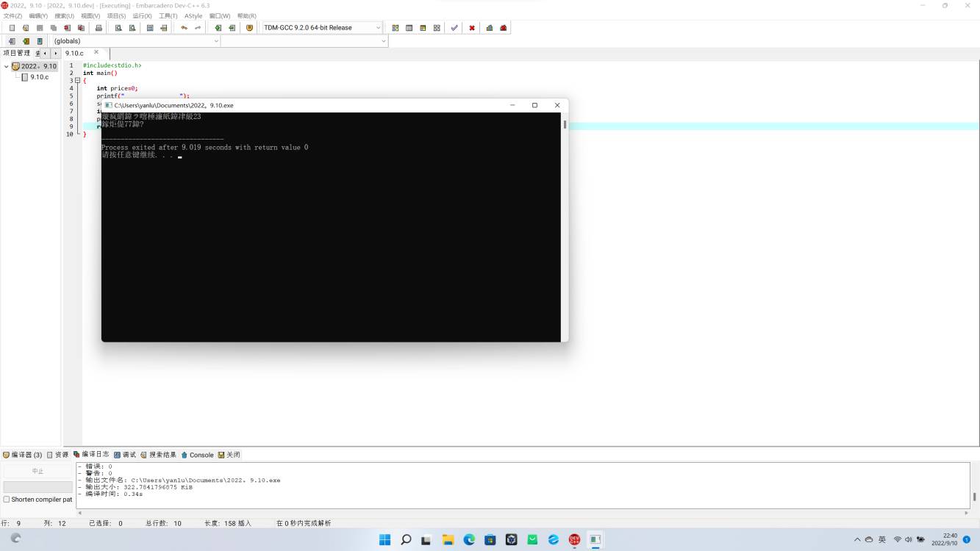Open Microsoft Edge from taskbar
The height and width of the screenshot is (551, 980).
tap(469, 540)
